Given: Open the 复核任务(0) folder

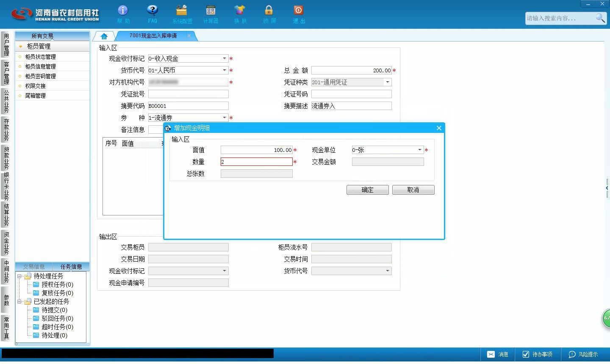Looking at the screenshot, I should click(53, 293).
